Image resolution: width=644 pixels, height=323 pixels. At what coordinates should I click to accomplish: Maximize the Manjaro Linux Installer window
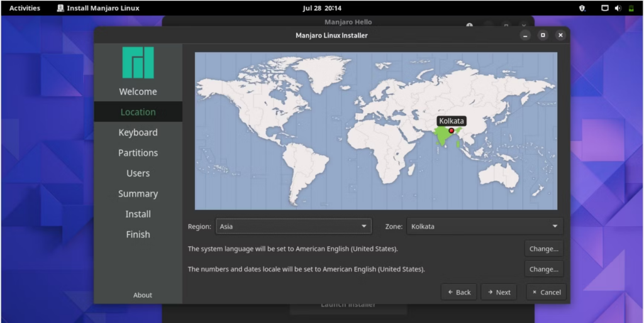[543, 35]
